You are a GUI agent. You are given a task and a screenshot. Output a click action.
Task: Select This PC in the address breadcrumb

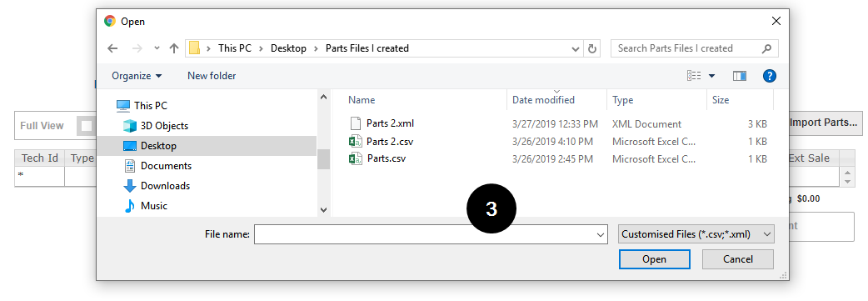[x=235, y=48]
